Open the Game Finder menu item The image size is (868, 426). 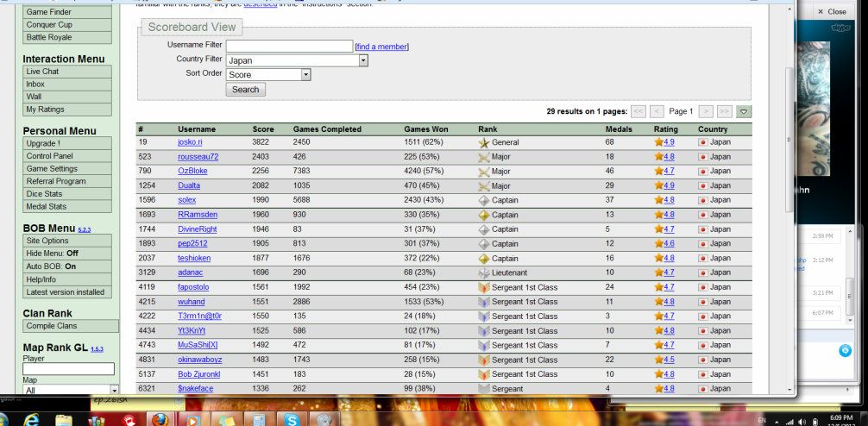pos(67,11)
